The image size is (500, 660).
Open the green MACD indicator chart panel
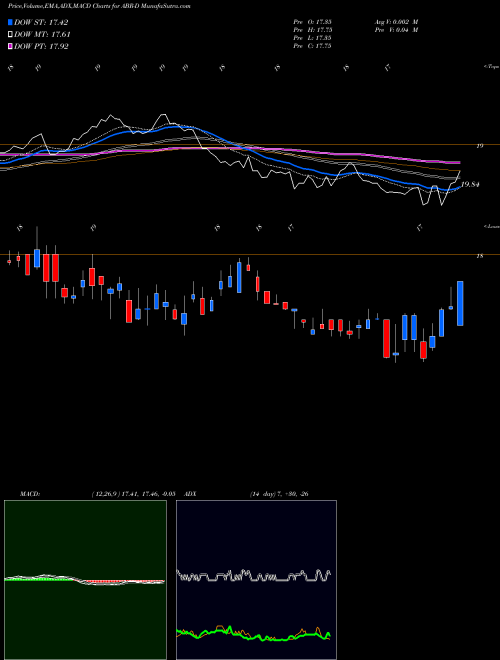85,580
